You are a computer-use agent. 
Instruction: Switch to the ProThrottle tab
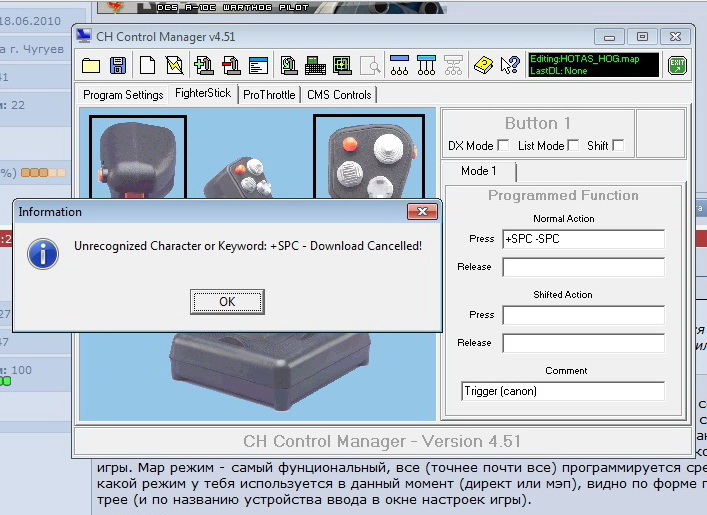click(x=269, y=95)
